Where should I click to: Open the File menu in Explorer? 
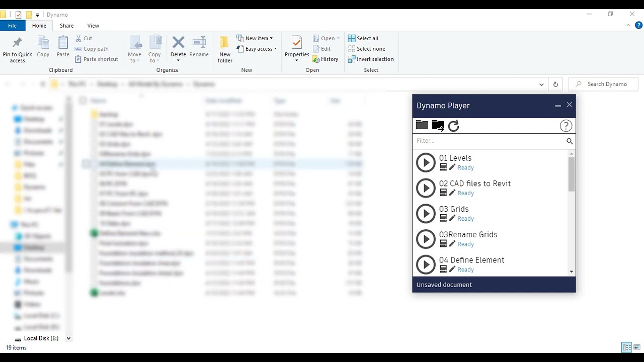coord(12,26)
